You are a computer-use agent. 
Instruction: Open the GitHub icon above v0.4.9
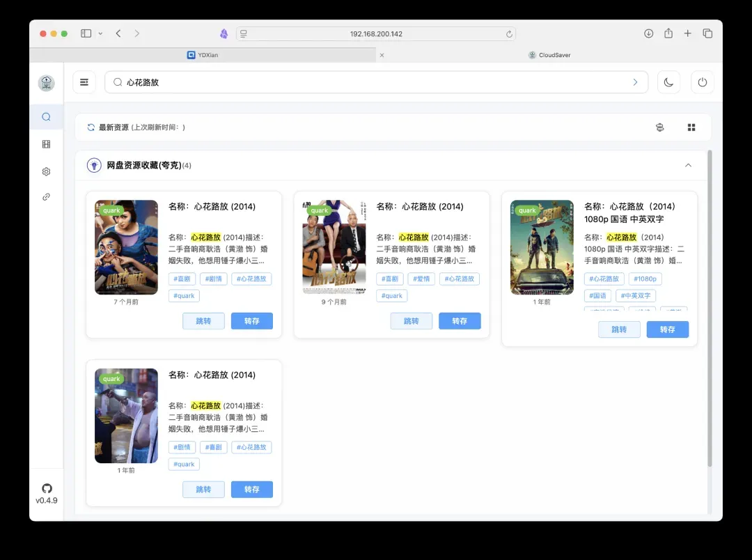tap(47, 488)
